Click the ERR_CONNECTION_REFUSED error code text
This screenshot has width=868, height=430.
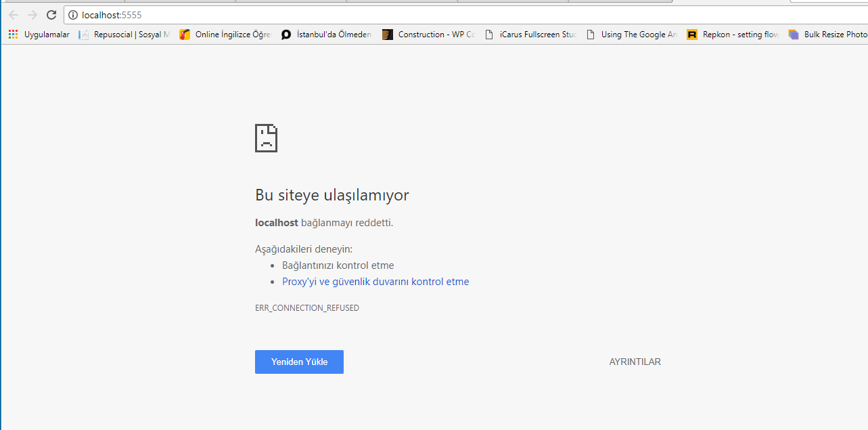(x=307, y=308)
